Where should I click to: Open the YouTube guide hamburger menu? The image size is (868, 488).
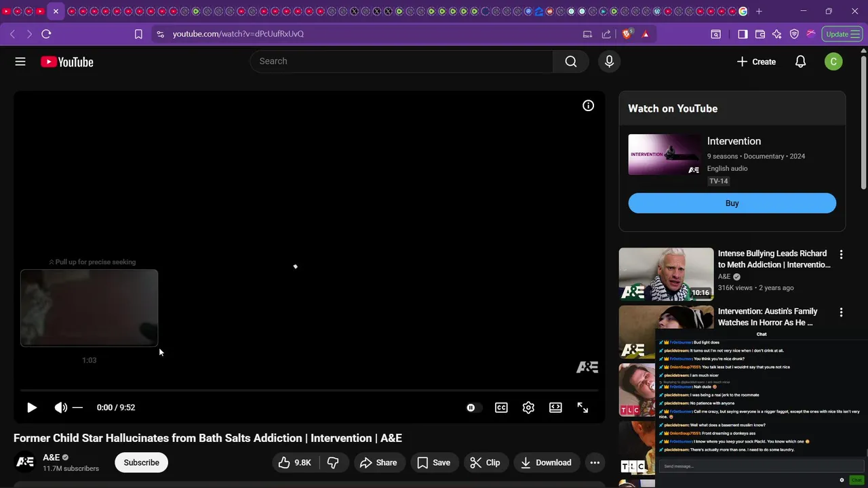pos(20,62)
